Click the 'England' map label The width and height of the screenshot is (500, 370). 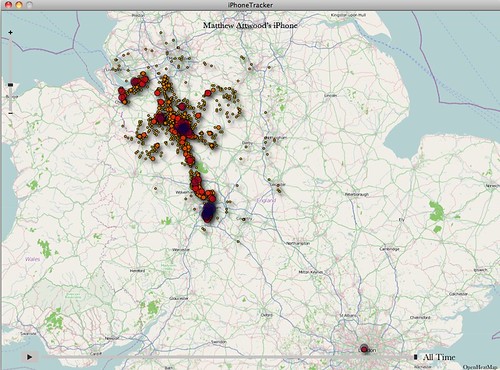[266, 200]
